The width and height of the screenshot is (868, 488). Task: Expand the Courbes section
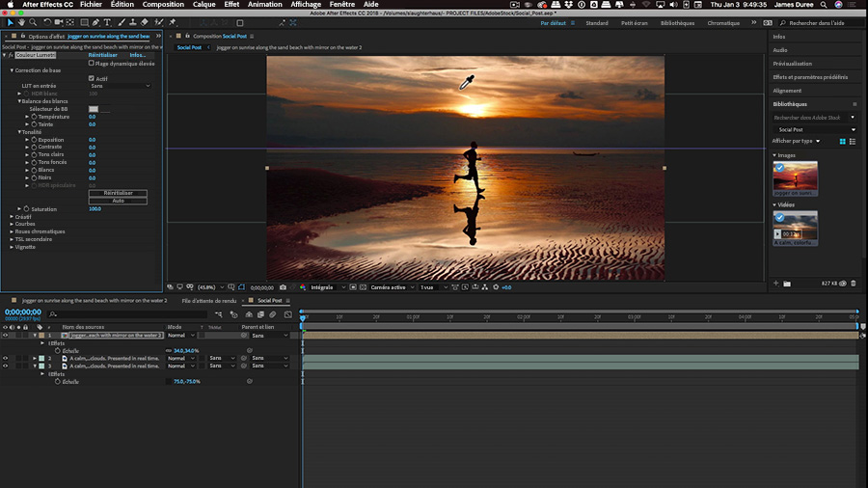[12, 224]
